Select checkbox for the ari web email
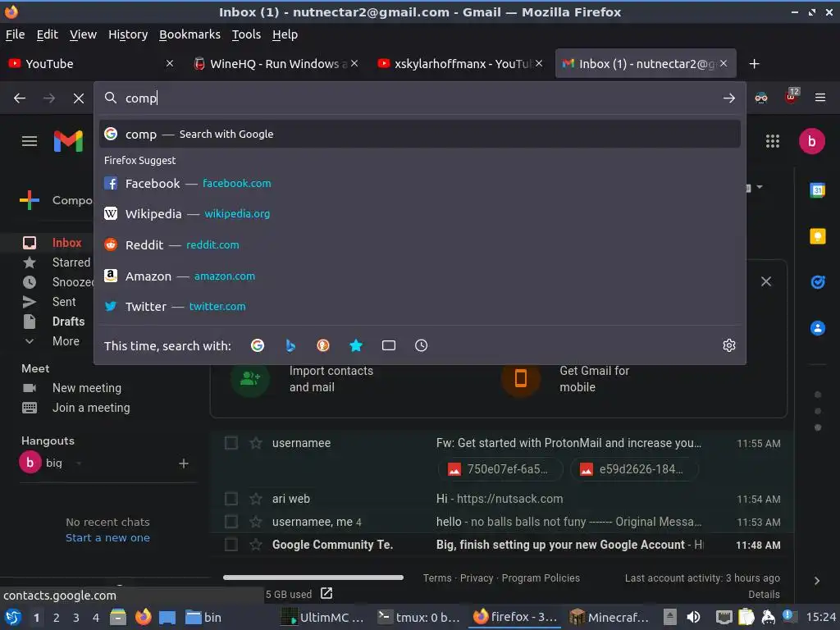 tap(231, 499)
